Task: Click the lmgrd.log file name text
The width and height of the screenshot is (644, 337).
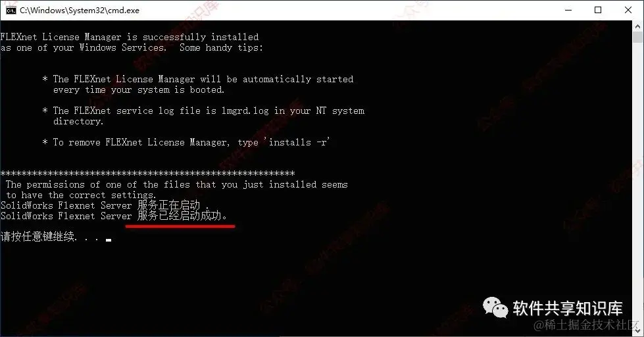Action: coord(245,111)
